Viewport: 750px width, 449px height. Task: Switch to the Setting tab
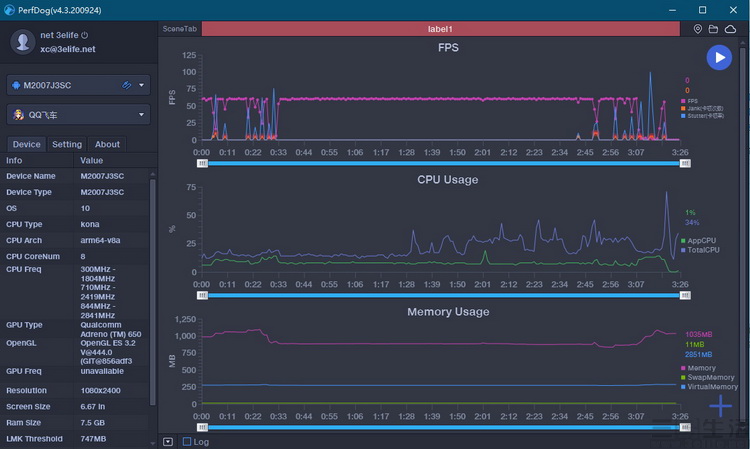(x=67, y=144)
